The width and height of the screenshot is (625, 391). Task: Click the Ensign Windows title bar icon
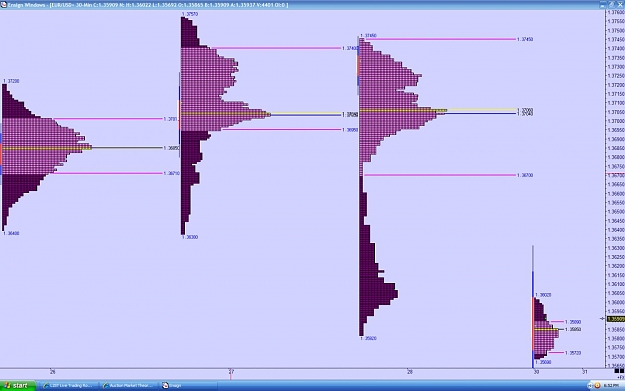click(3, 5)
